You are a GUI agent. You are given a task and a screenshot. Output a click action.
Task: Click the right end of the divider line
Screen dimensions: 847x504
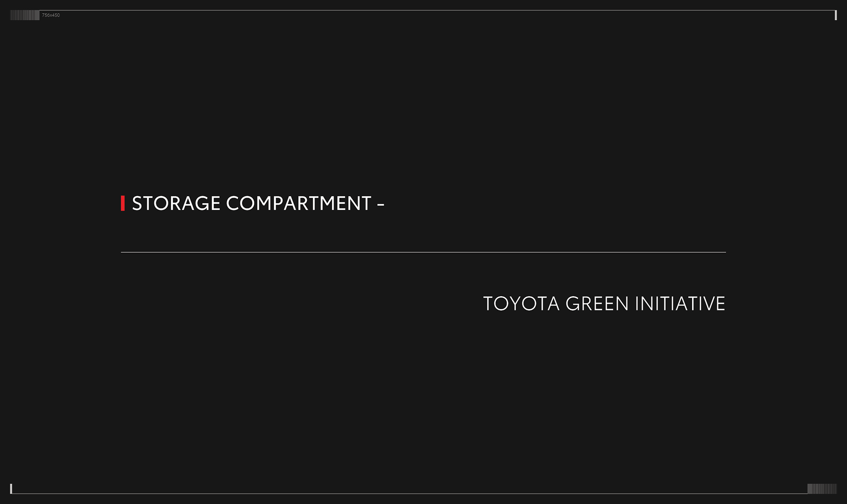(725, 252)
